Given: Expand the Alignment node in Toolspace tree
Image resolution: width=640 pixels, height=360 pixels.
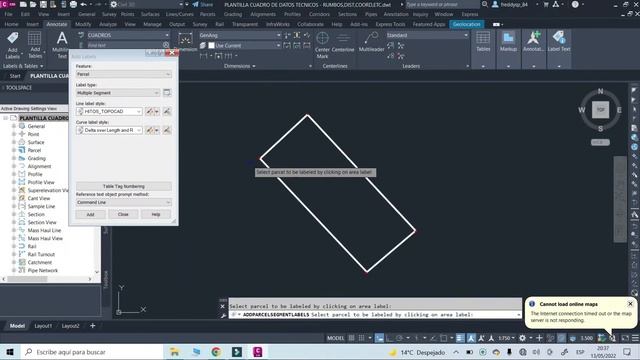Looking at the screenshot, I should click(x=14, y=166).
